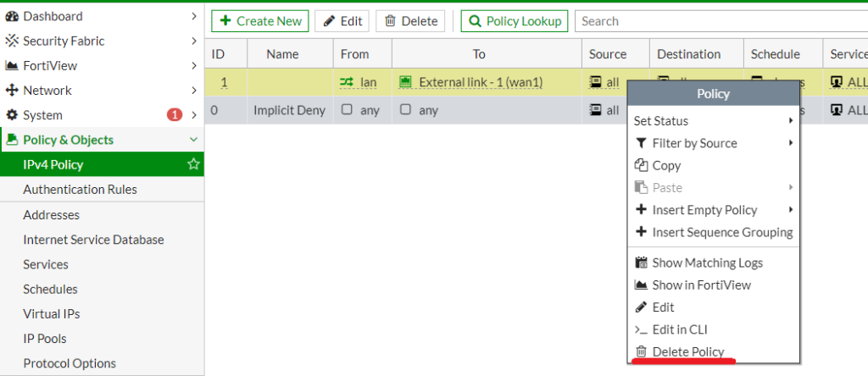The image size is (868, 376).
Task: Collapse the Policy & Objects section chevron
Action: (193, 140)
